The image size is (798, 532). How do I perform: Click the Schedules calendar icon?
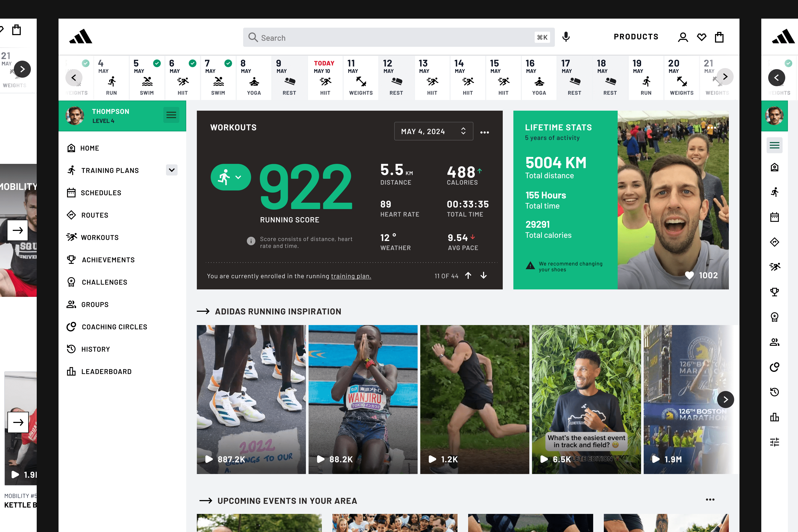click(71, 192)
